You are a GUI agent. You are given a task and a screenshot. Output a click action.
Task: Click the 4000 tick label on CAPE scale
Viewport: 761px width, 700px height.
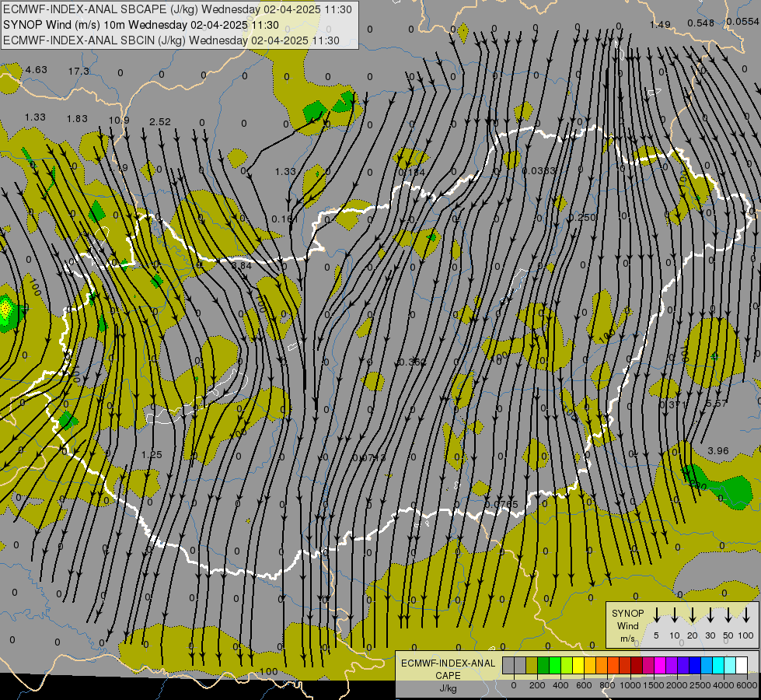(x=724, y=685)
